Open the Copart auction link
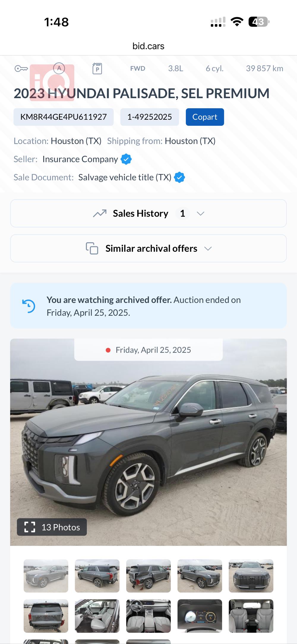297x644 pixels. [x=205, y=117]
